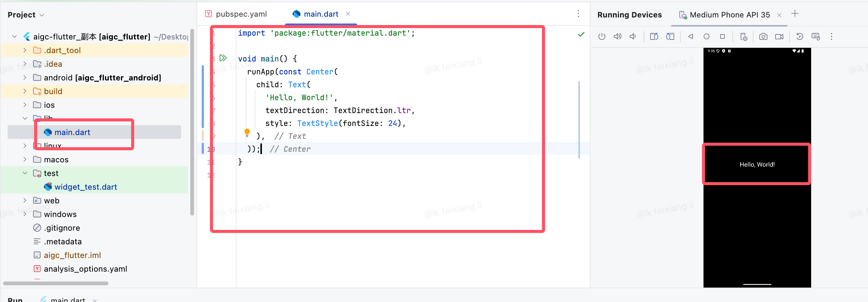Viewport: 868px width, 302px height.
Task: Open the Project view dropdown
Action: (26, 15)
